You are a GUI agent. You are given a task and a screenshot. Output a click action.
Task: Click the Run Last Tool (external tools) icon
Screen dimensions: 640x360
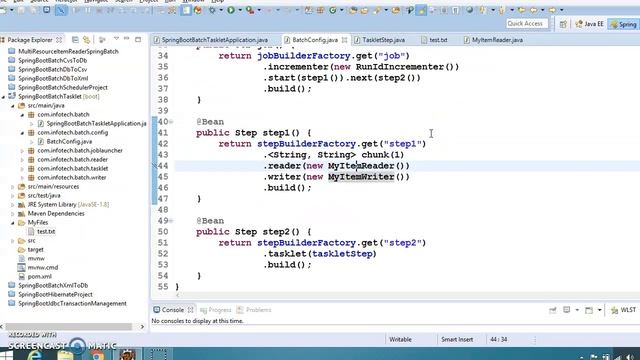point(250,10)
